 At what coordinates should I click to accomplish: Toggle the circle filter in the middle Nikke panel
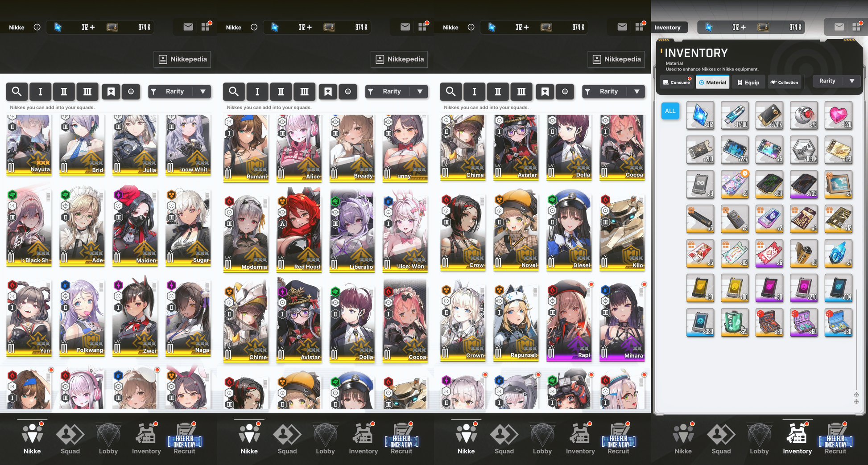point(348,91)
